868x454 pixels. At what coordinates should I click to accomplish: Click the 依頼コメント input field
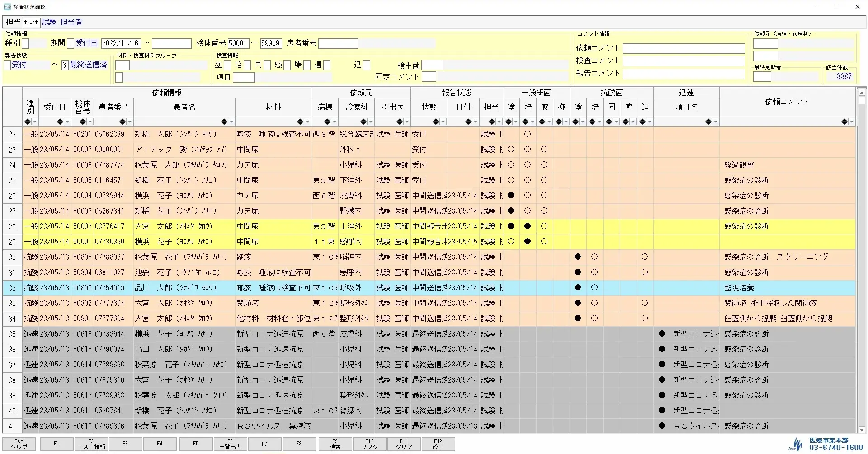coord(683,48)
